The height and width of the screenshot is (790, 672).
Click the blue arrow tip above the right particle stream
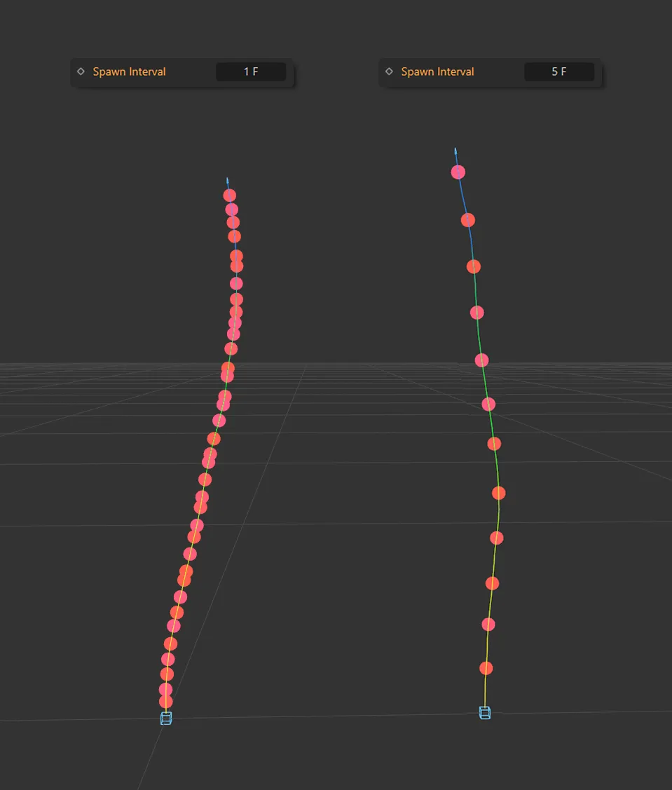[x=457, y=149]
